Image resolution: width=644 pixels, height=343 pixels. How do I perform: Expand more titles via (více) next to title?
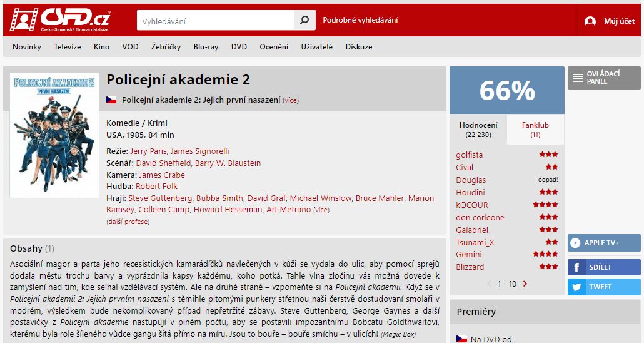tap(290, 100)
